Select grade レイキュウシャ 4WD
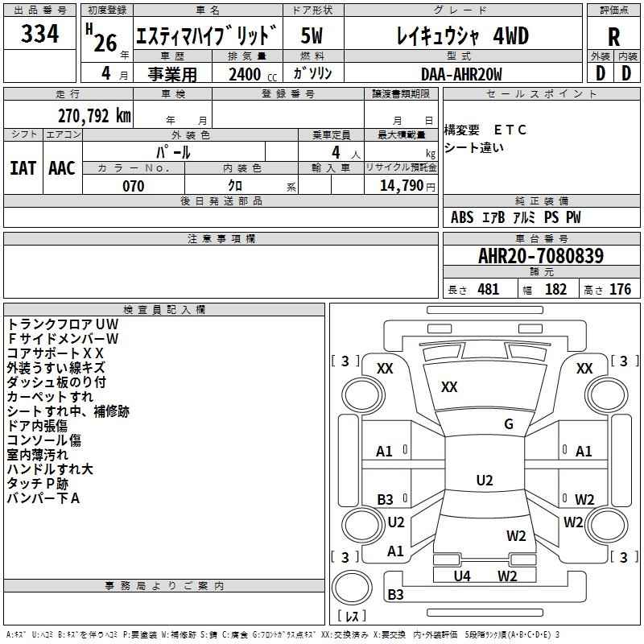 click(x=463, y=35)
